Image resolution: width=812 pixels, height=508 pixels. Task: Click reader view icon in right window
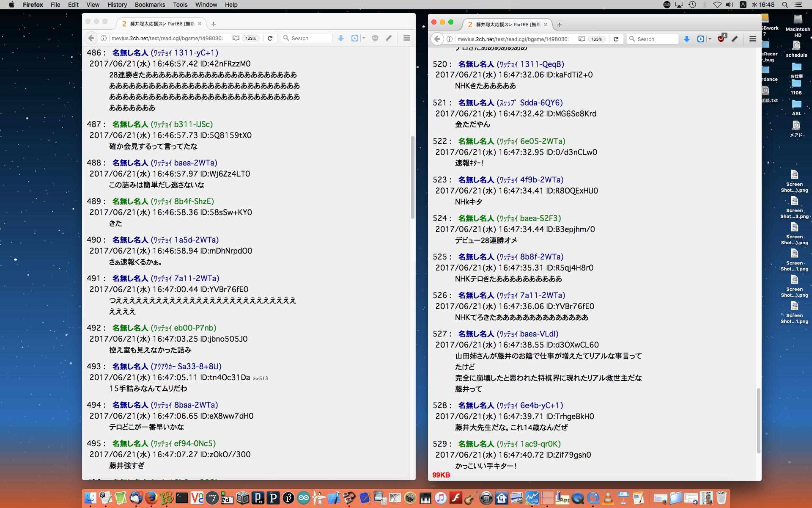click(x=582, y=39)
